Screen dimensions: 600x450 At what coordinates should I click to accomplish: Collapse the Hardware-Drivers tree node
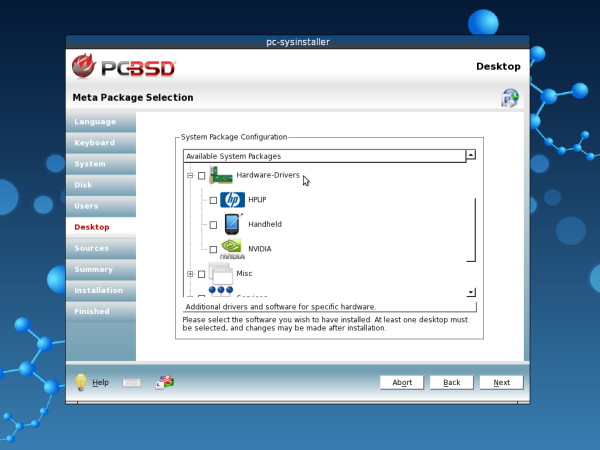189,176
